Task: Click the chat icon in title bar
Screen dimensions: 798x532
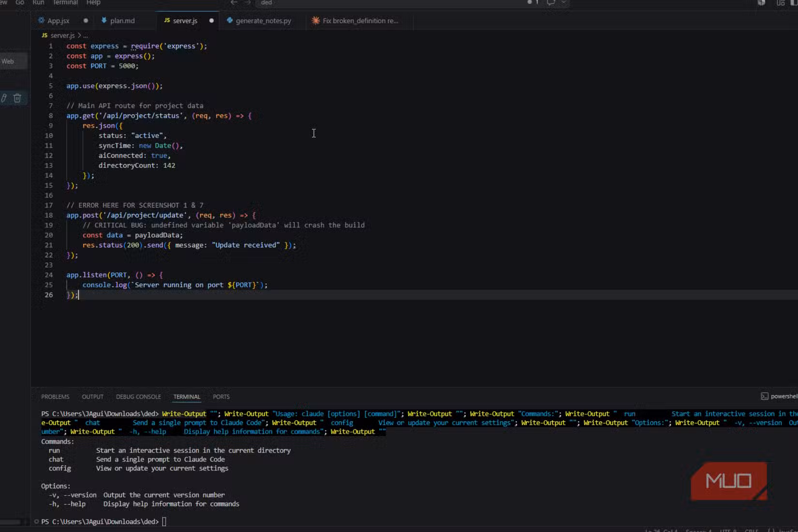Action: pyautogui.click(x=551, y=2)
